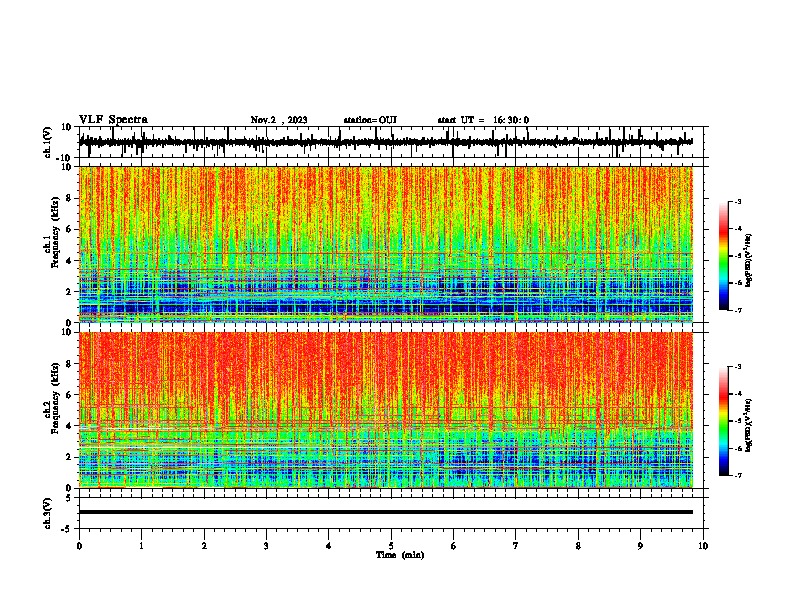Click the log(PSD) label of ch.2 color bar

coord(749,426)
